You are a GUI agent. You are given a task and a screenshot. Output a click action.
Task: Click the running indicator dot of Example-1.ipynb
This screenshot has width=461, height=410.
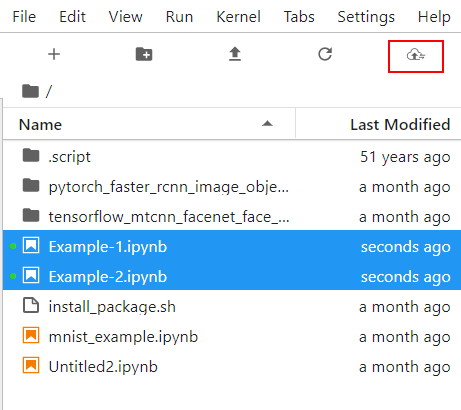[13, 246]
